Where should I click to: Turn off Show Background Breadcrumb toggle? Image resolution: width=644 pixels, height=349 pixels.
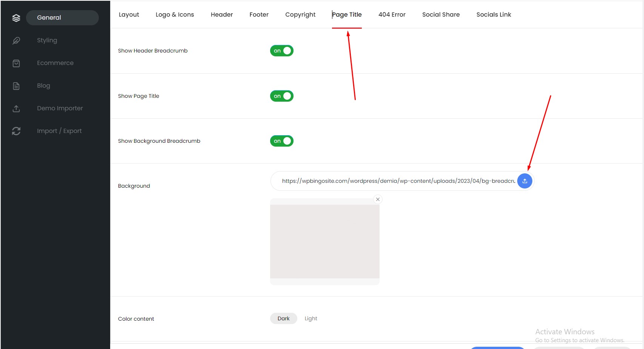pos(282,141)
